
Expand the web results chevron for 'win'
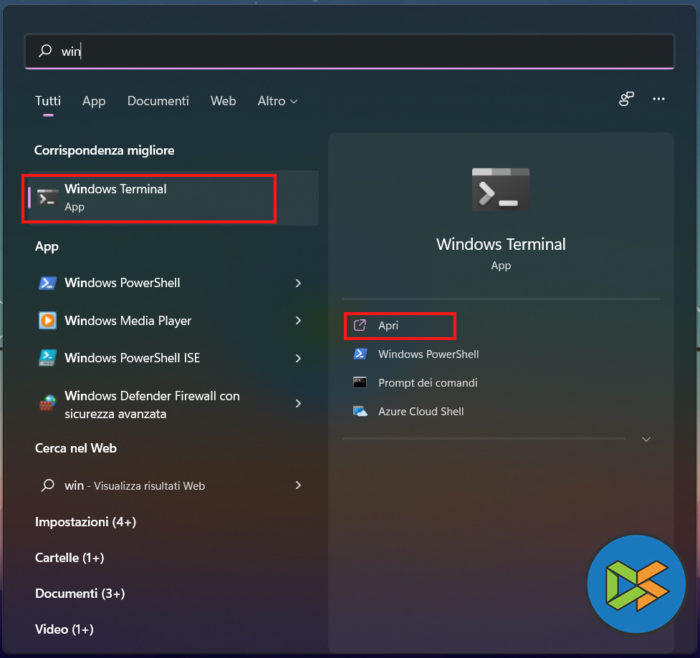298,485
